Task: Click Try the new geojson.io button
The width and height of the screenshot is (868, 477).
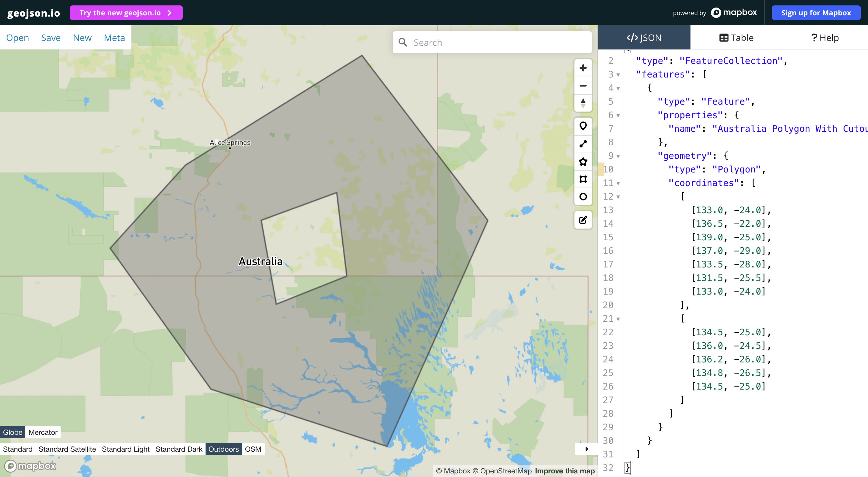Action: click(x=126, y=13)
